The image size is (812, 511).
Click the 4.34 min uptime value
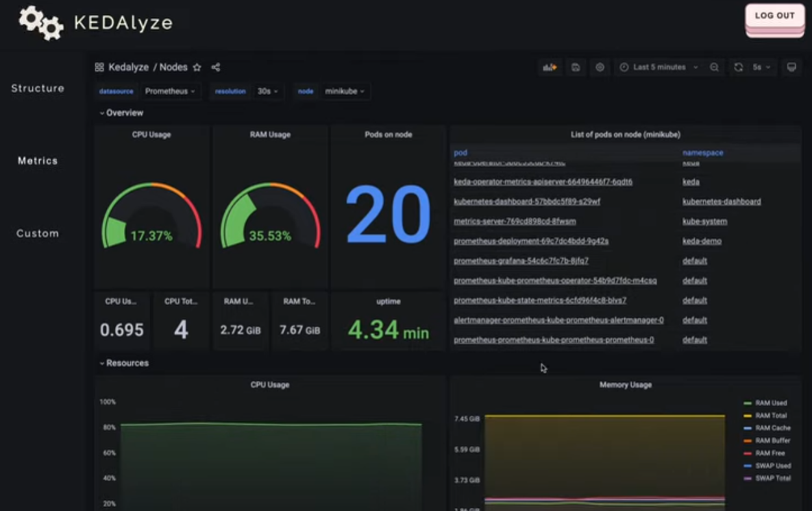click(x=388, y=330)
